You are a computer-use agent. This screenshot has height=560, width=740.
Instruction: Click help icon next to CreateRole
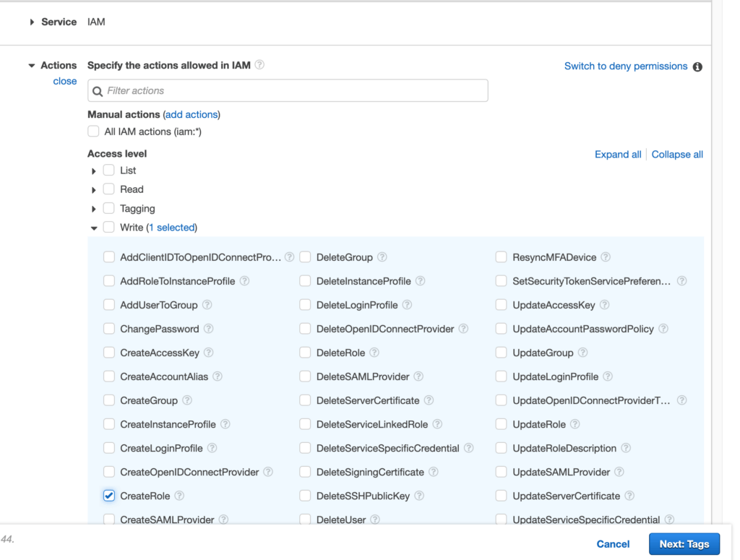(x=179, y=496)
